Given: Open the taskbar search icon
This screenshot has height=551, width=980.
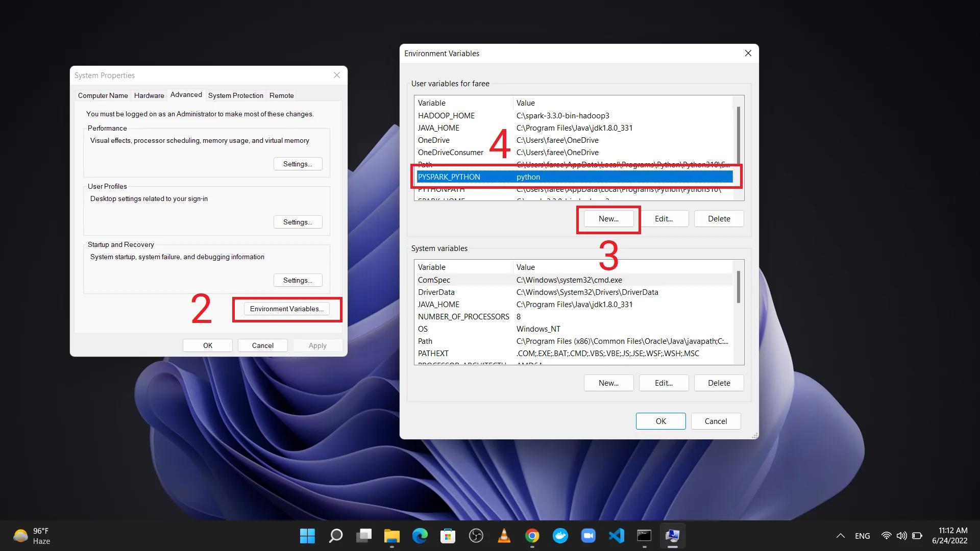Looking at the screenshot, I should [335, 536].
